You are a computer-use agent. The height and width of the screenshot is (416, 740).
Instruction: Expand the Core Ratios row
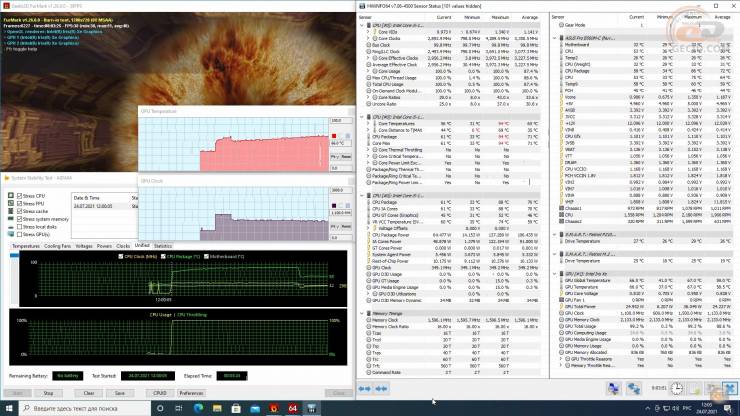point(369,97)
